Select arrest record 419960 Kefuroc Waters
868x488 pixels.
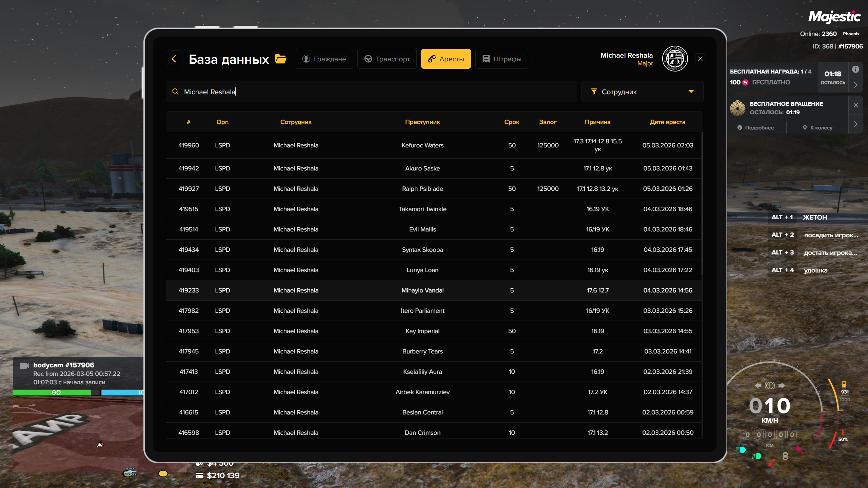coord(422,145)
